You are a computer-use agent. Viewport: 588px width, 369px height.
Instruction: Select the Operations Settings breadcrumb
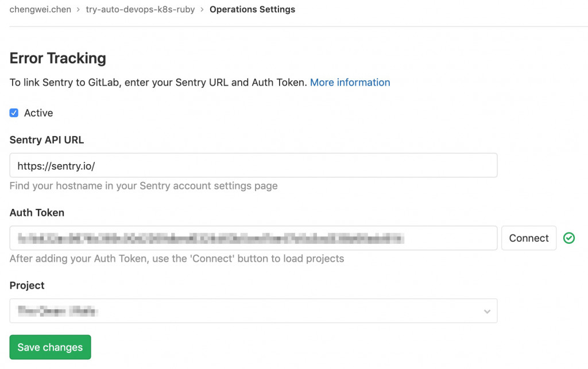pyautogui.click(x=252, y=10)
